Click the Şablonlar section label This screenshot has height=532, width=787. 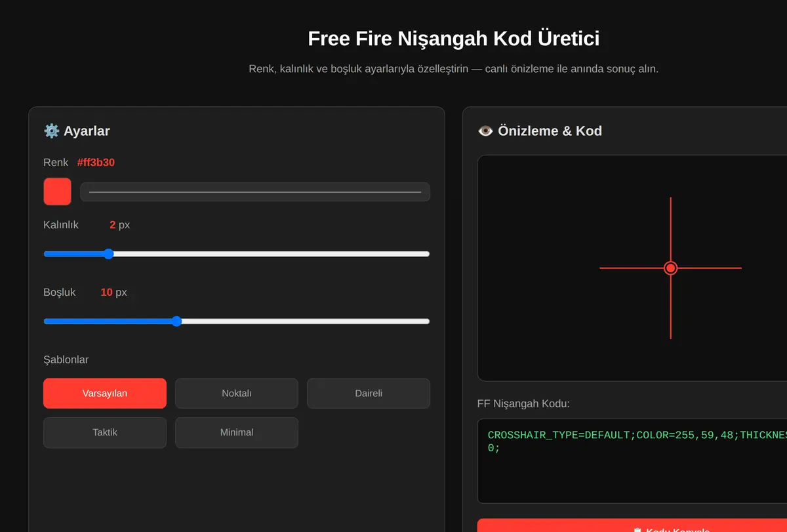(x=66, y=359)
